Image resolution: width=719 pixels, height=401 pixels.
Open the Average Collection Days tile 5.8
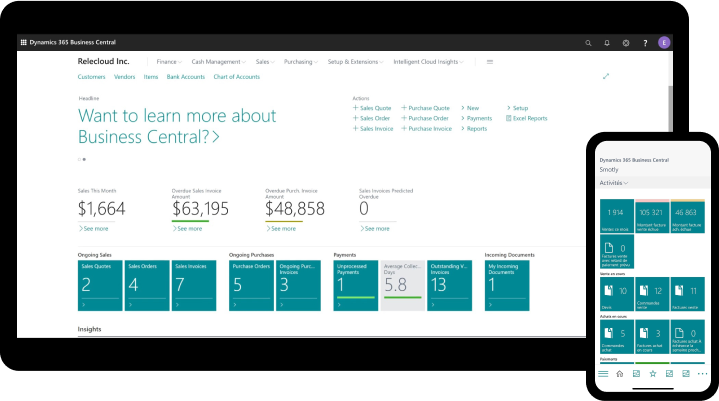pos(403,286)
